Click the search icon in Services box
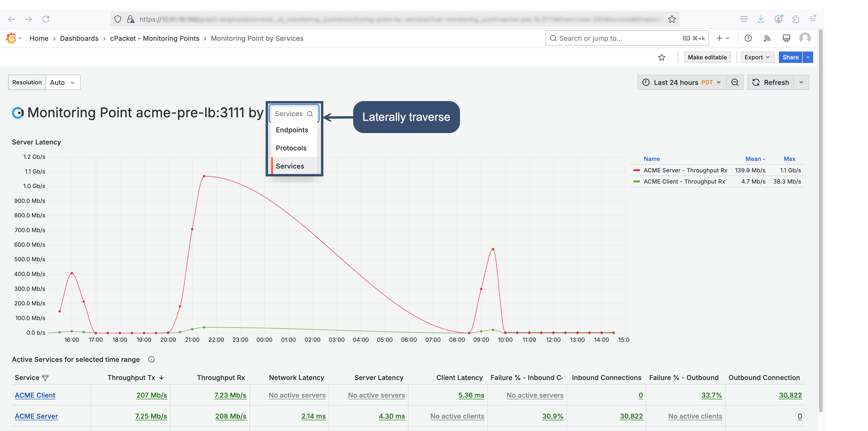Image resolution: width=868 pixels, height=431 pixels. (x=310, y=114)
